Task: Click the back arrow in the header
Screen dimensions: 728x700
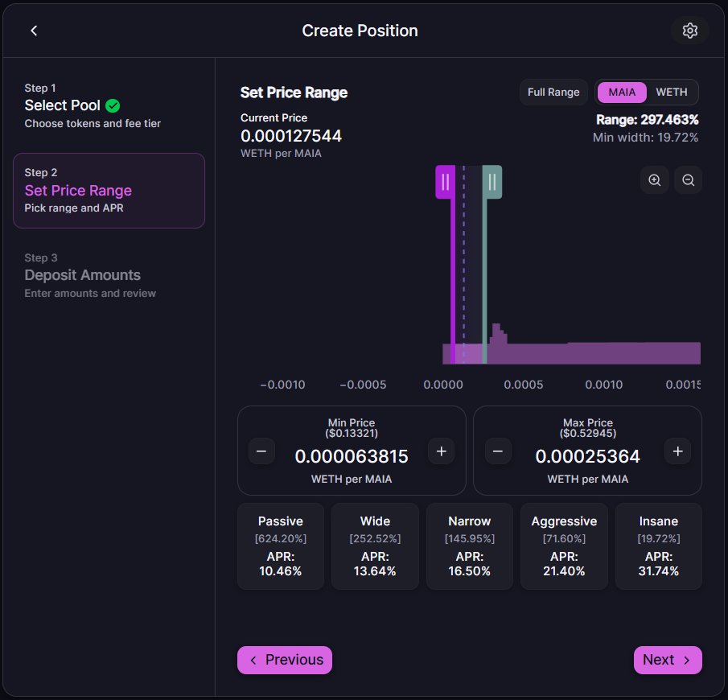Action: 34,31
